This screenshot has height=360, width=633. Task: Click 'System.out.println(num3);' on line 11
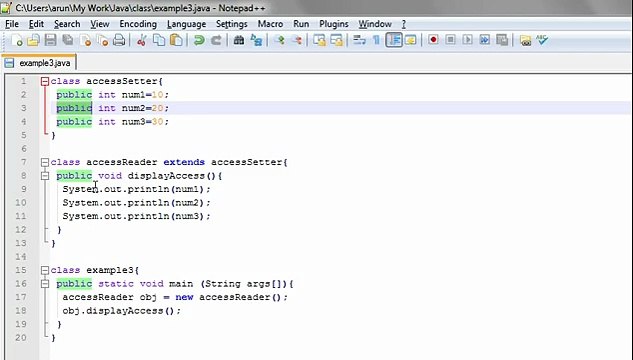pos(136,216)
